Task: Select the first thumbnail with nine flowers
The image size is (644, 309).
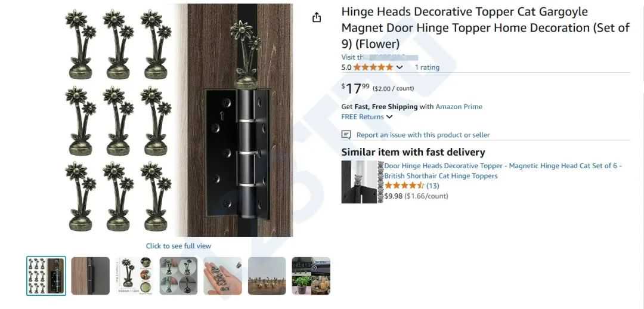Action: (x=46, y=276)
